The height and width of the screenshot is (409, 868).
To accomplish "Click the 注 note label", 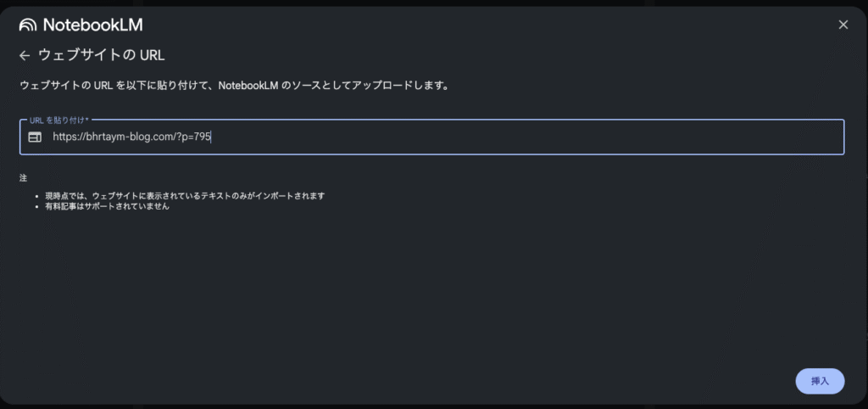I will (23, 178).
